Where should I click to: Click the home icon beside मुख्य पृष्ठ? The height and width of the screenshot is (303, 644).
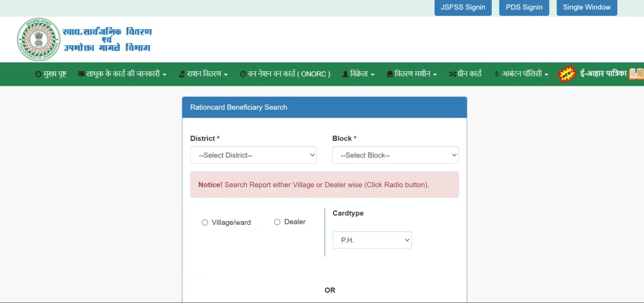38,74
